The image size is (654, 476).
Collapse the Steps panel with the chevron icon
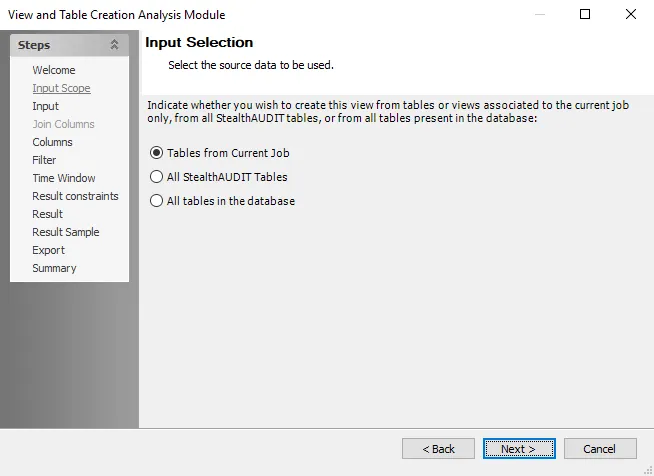click(x=114, y=45)
